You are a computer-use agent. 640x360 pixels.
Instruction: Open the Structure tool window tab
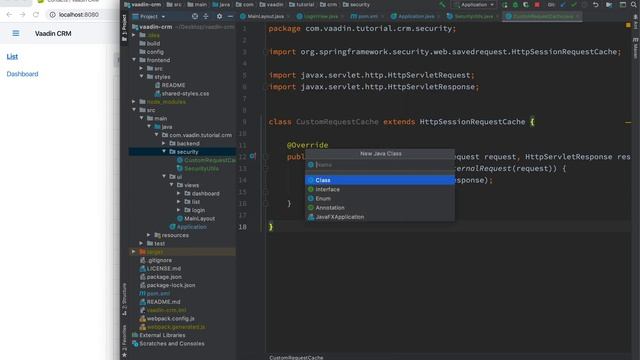coord(124,299)
